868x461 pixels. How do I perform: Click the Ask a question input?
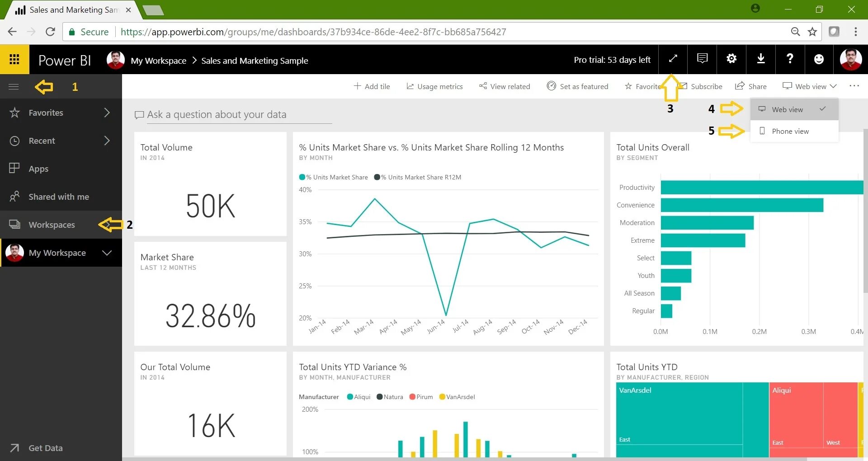[239, 115]
